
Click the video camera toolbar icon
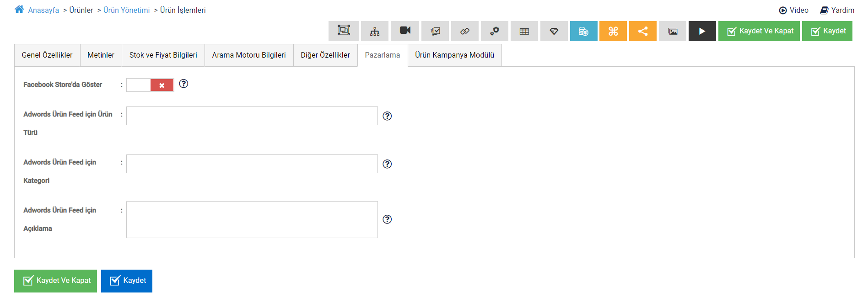click(x=405, y=31)
